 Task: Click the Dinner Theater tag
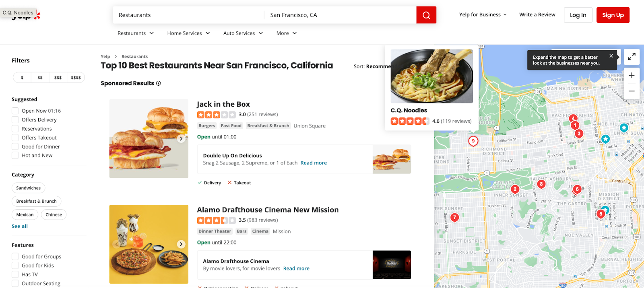[215, 231]
